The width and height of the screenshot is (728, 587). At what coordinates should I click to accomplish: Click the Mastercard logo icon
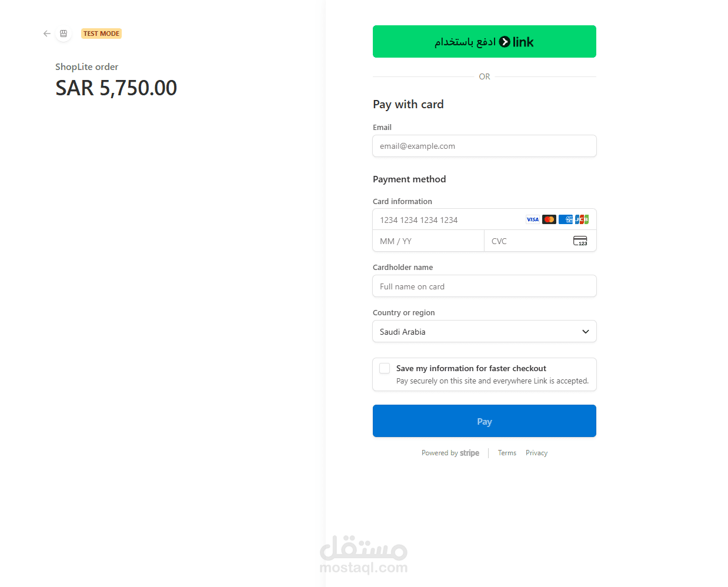549,219
